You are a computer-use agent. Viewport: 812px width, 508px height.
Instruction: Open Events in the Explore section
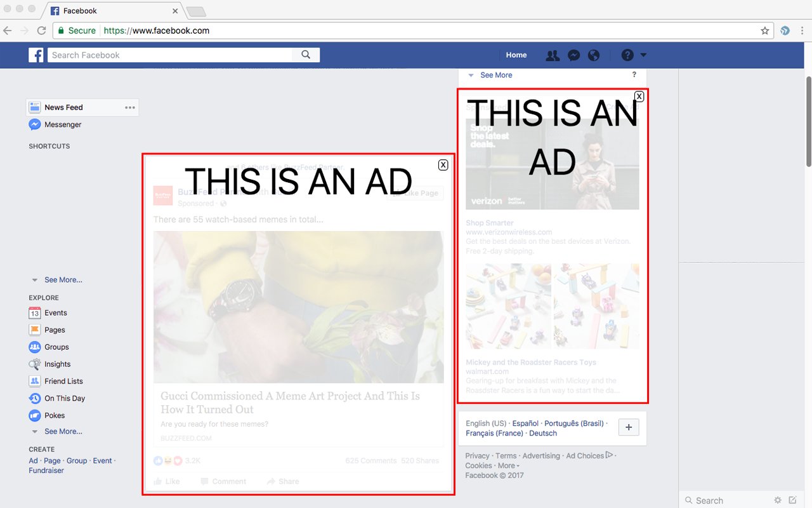coord(56,312)
